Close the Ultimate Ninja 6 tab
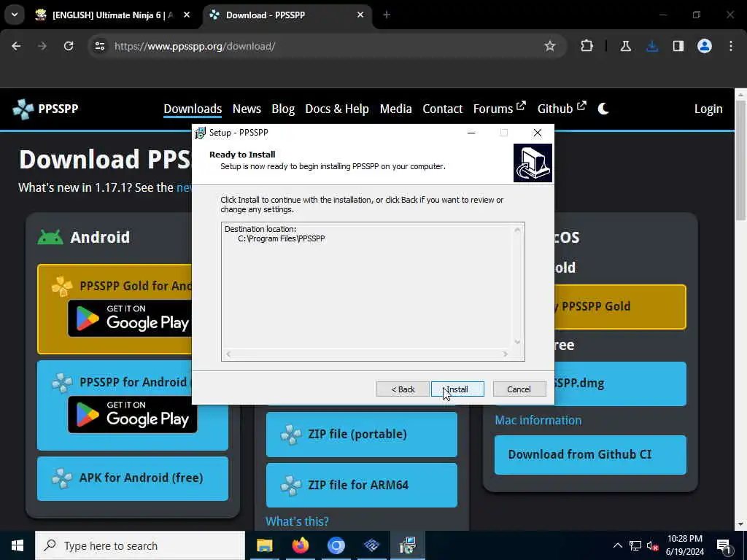The image size is (747, 560). (187, 15)
